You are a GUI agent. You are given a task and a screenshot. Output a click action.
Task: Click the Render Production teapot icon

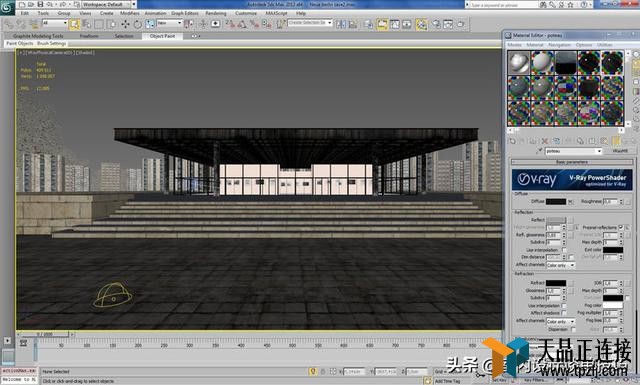coord(460,24)
